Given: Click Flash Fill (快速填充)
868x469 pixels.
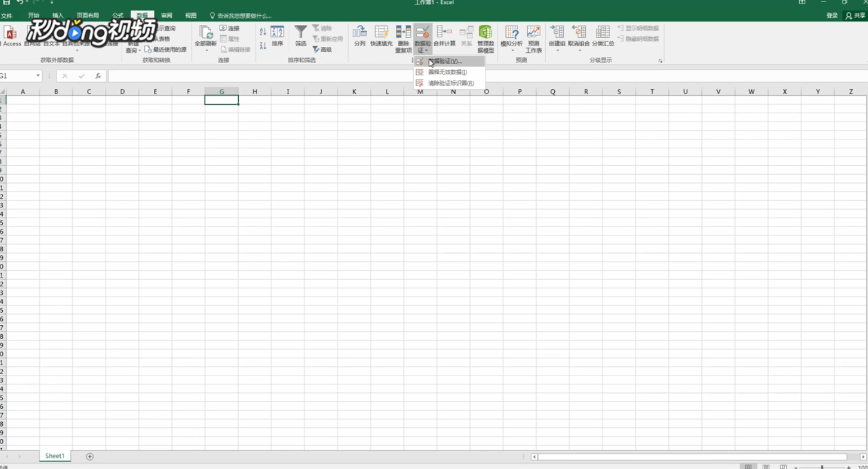Looking at the screenshot, I should 381,36.
